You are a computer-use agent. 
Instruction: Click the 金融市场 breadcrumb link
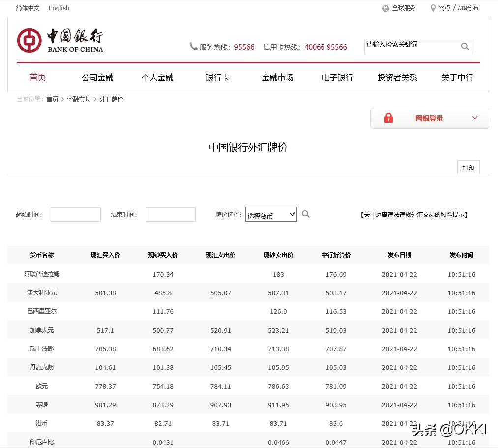coord(79,99)
